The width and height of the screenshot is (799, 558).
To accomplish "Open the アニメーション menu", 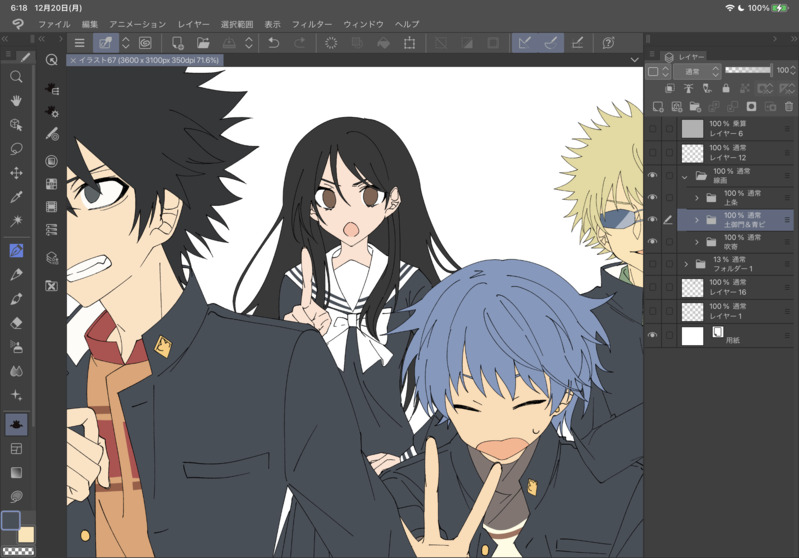I will coord(138,24).
